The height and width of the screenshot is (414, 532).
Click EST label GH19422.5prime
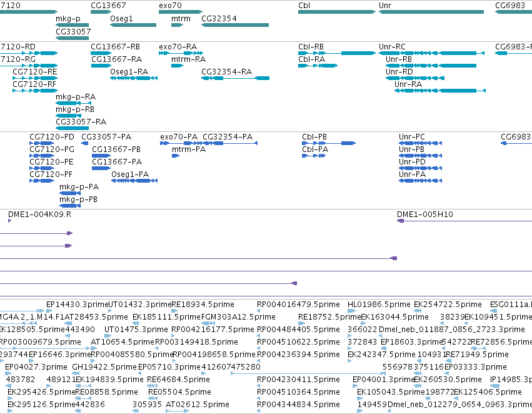104,367
